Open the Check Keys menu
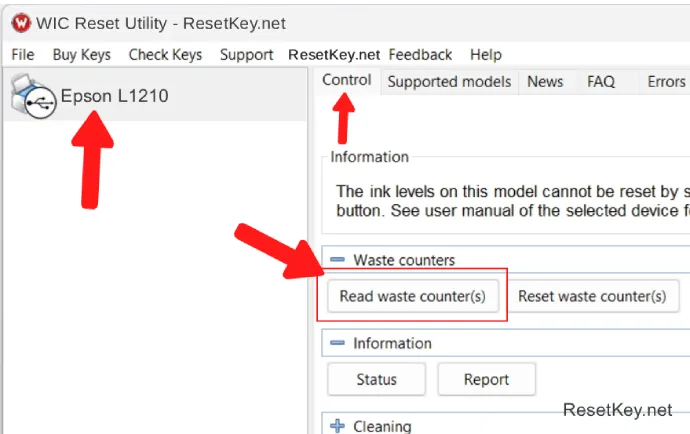The height and width of the screenshot is (434, 690). [x=165, y=55]
